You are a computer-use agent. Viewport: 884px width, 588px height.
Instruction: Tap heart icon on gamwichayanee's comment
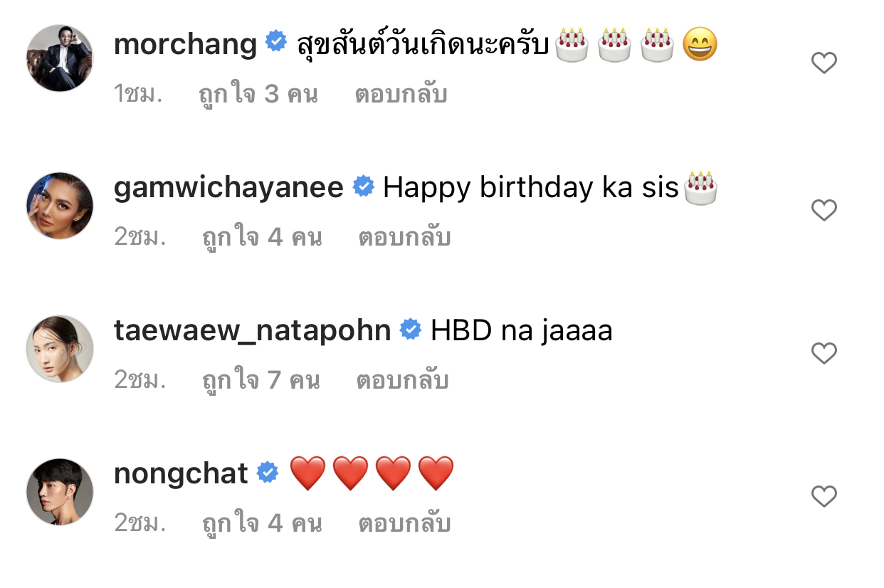pos(824,210)
